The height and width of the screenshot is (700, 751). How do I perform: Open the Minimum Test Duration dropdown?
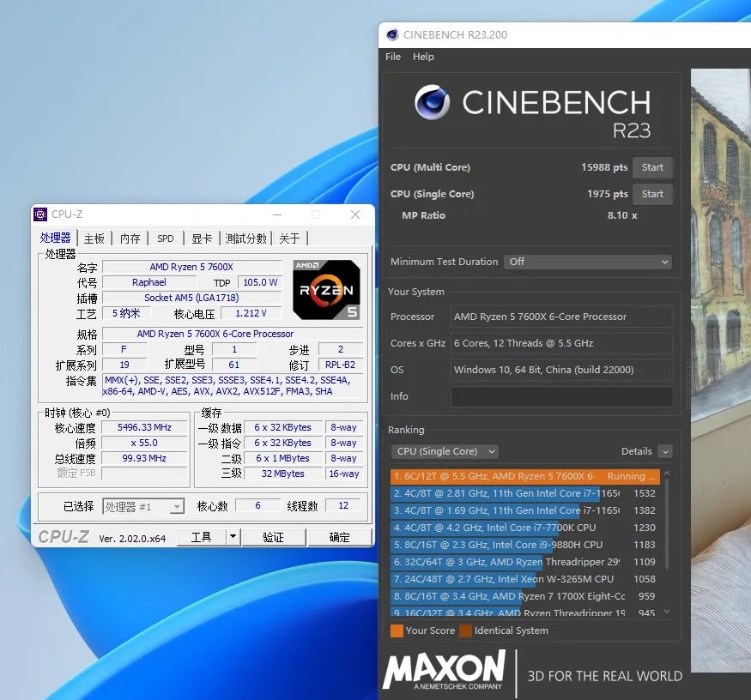(x=588, y=262)
